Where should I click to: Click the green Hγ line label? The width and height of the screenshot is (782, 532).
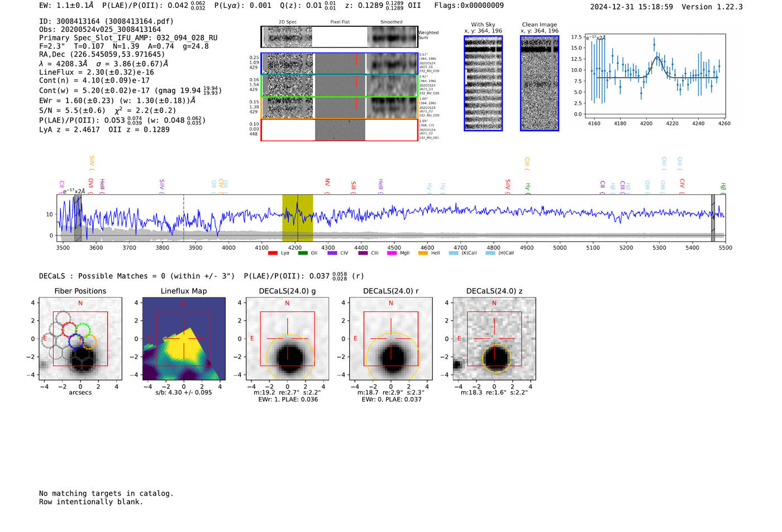[527, 186]
